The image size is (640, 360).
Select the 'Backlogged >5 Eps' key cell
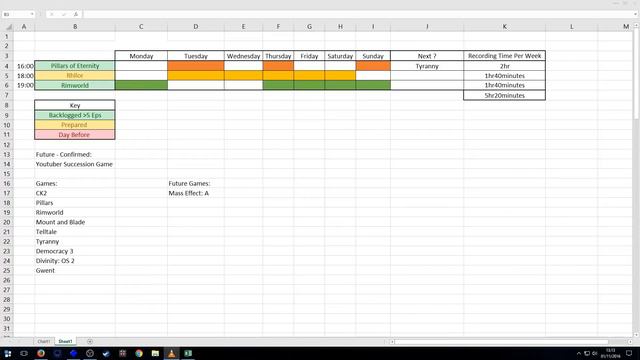coord(75,115)
